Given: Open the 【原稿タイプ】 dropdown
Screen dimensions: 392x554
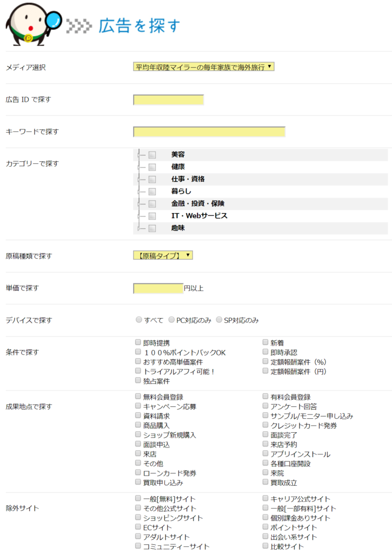Looking at the screenshot, I should [x=163, y=255].
